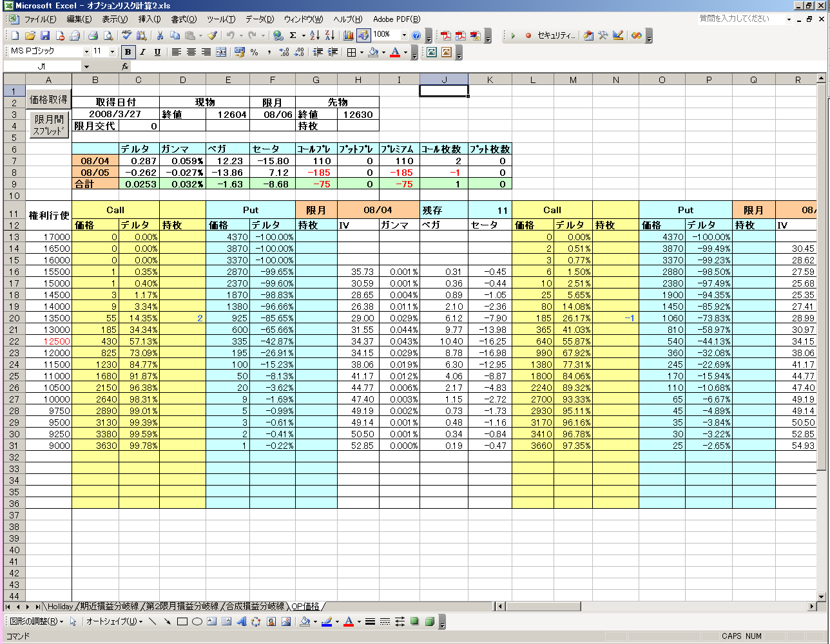Screen dimensions: 830x644
Task: Toggle Italic formatting
Action: [x=142, y=52]
